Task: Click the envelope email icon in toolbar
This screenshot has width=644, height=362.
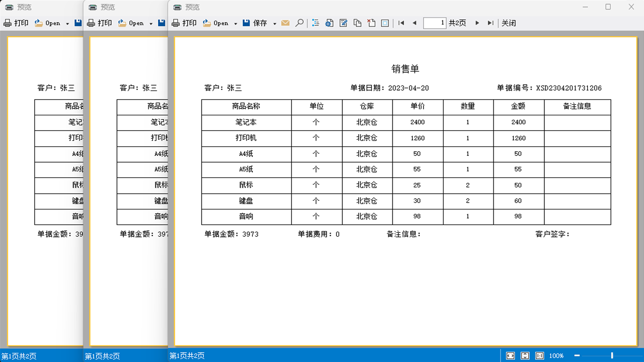Action: pos(285,23)
